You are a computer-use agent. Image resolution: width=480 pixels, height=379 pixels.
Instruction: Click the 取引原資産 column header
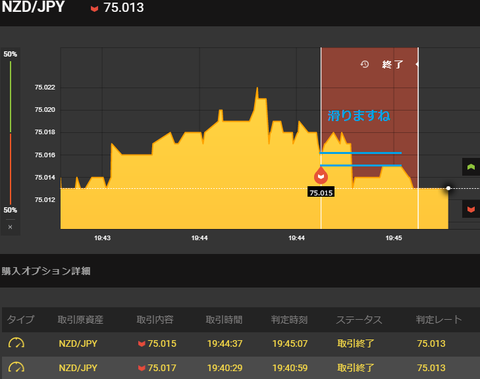click(x=80, y=320)
